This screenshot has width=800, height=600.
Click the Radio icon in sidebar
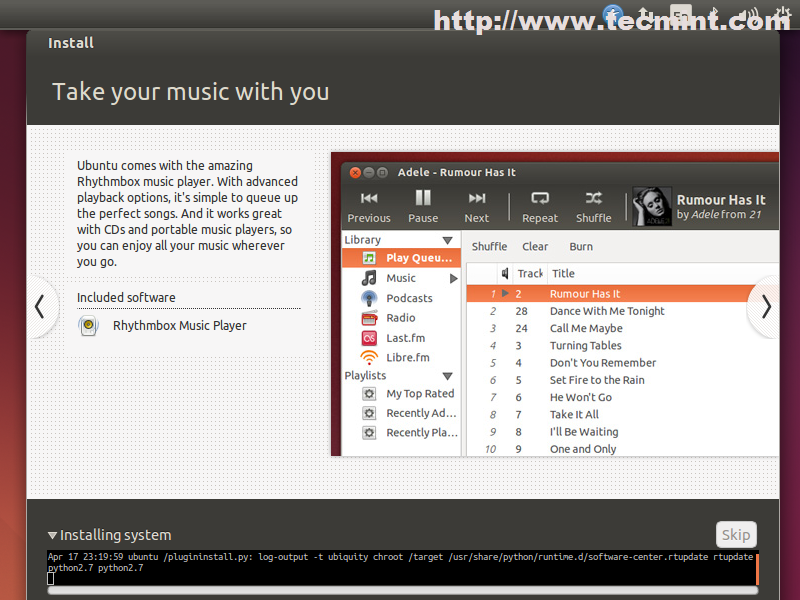coord(369,318)
